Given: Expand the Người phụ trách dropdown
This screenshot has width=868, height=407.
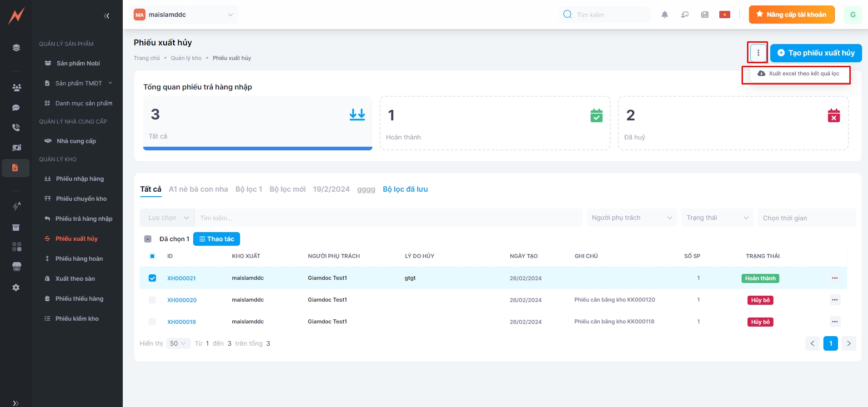Looking at the screenshot, I should (631, 218).
